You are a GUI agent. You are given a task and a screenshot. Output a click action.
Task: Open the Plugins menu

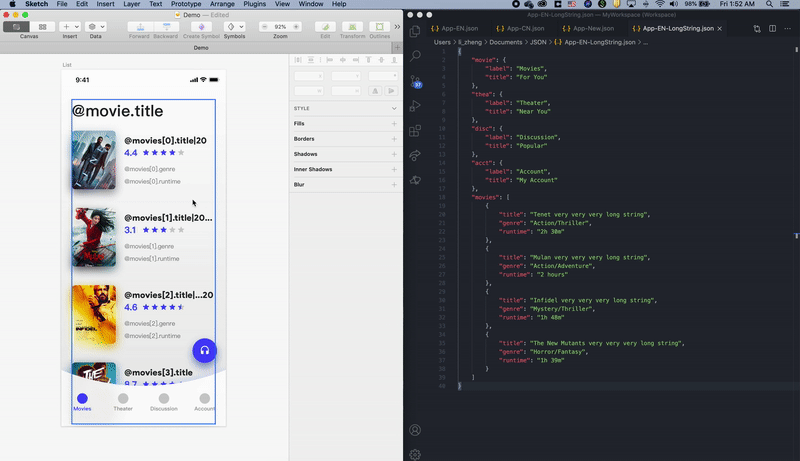tap(255, 4)
